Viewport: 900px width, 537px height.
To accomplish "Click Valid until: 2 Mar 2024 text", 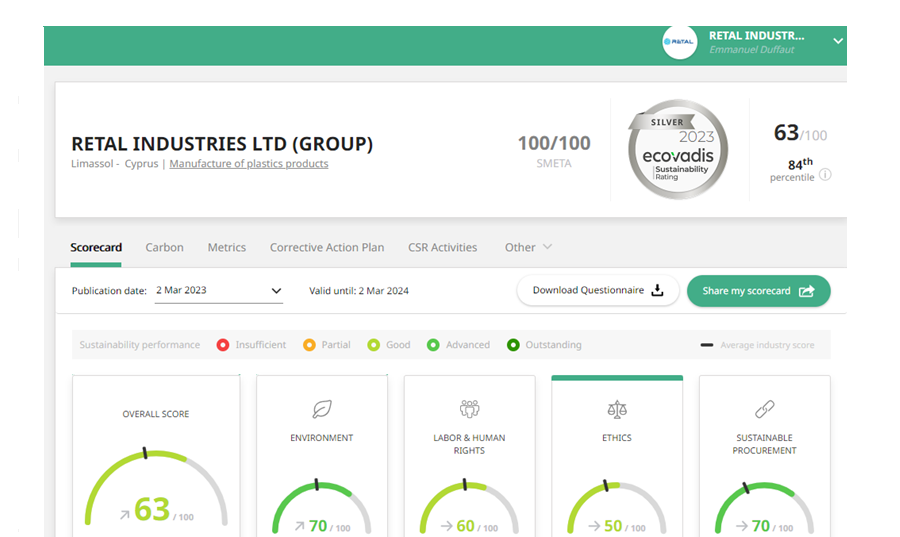I will [x=359, y=291].
